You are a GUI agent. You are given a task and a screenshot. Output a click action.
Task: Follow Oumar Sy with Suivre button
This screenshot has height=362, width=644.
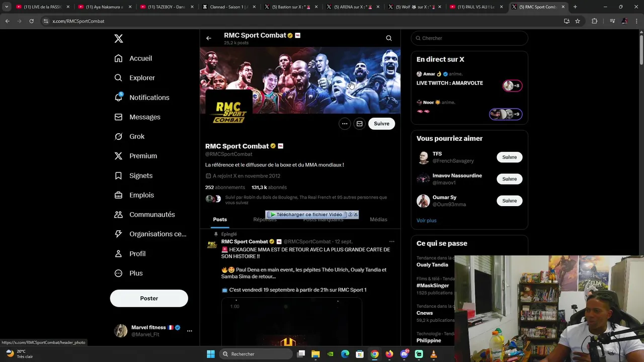pos(509,201)
